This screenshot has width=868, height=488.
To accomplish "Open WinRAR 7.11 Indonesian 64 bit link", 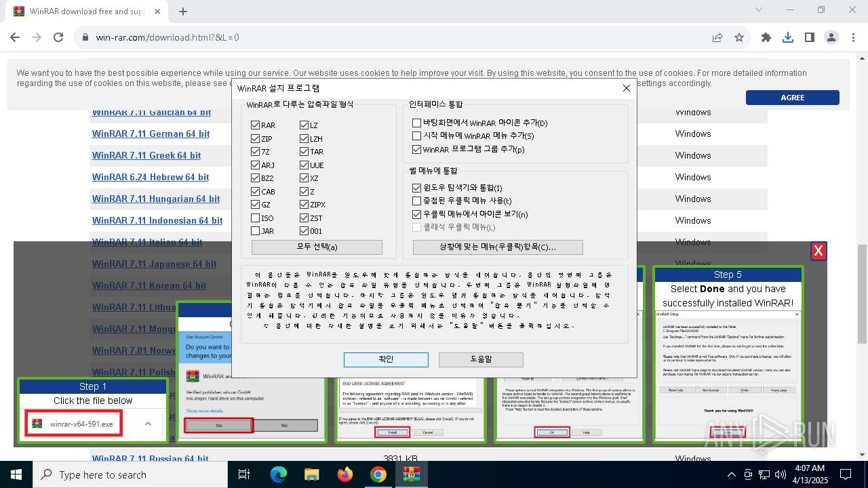I will [x=157, y=220].
